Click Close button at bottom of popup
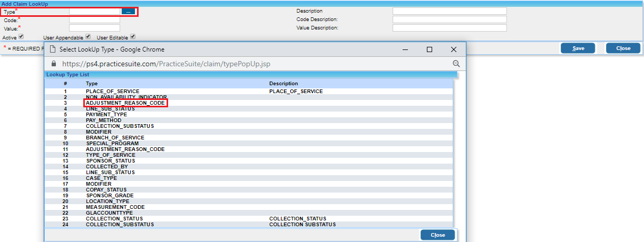The width and height of the screenshot is (644, 242). pyautogui.click(x=437, y=235)
